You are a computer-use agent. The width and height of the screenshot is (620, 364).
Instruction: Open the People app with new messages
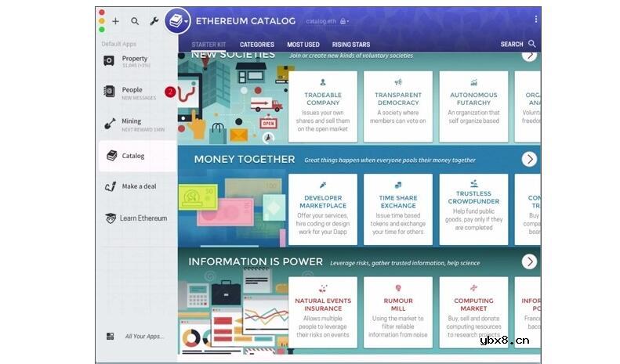(x=132, y=92)
